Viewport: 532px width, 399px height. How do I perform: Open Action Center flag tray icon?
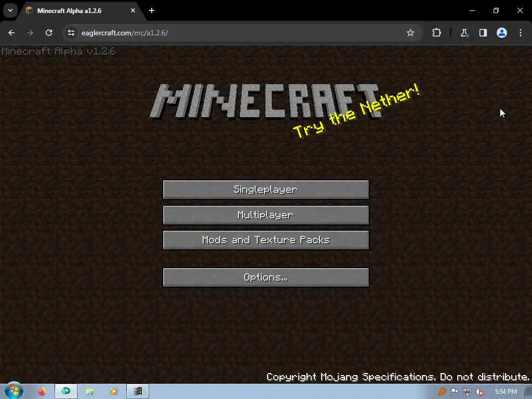tap(454, 392)
